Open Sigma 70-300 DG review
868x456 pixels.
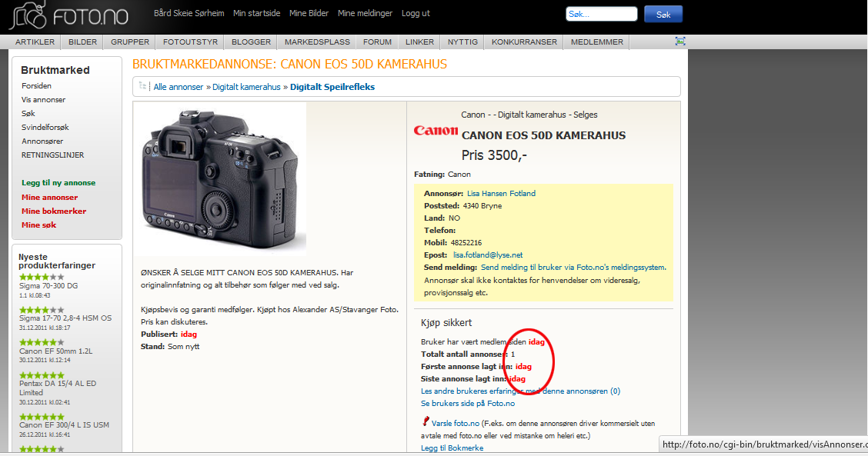pos(48,286)
